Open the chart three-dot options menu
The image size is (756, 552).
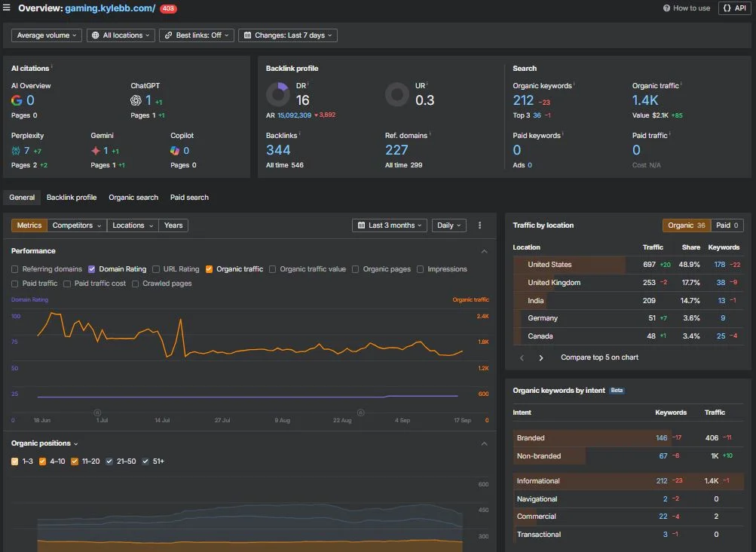(479, 225)
